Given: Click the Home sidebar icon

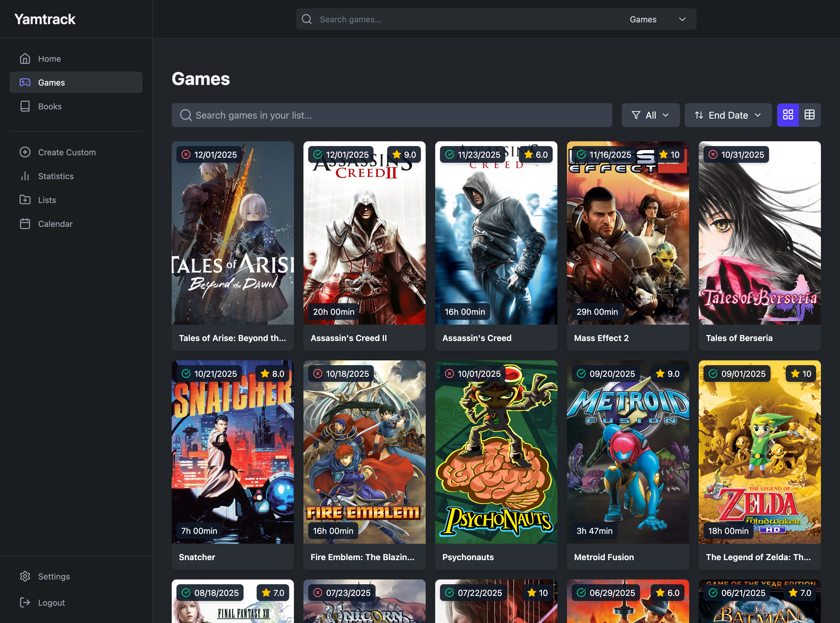Looking at the screenshot, I should (x=25, y=58).
